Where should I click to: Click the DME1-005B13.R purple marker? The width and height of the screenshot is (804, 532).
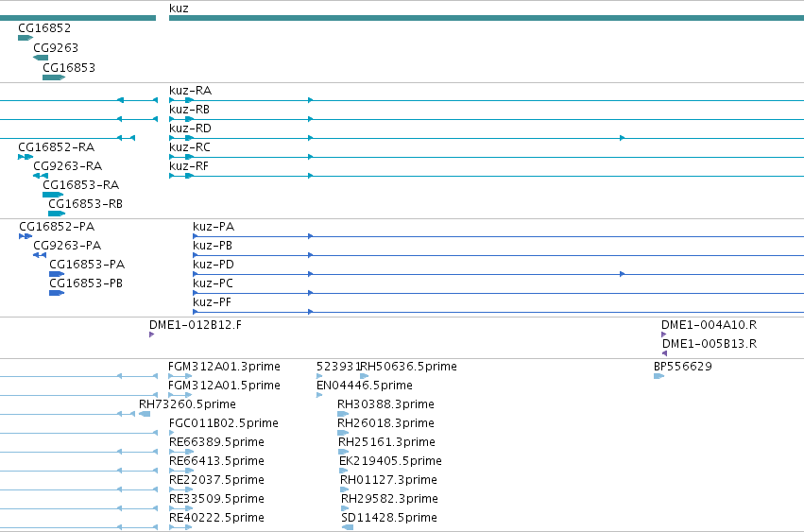[x=664, y=353]
